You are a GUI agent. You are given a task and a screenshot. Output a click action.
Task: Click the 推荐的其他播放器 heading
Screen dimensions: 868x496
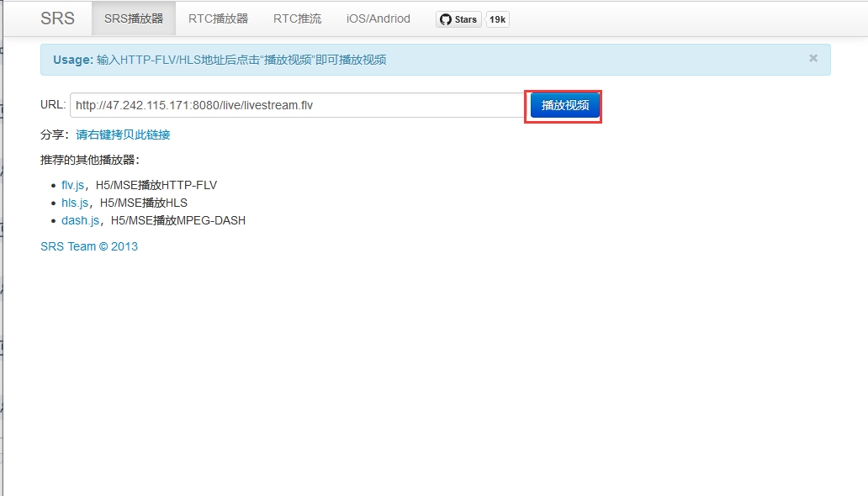point(89,160)
